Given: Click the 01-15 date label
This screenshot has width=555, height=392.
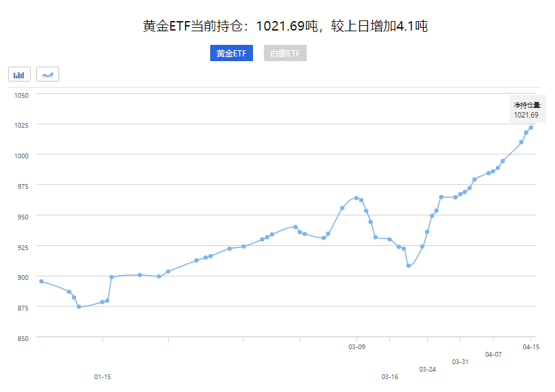Looking at the screenshot, I should (x=102, y=376).
